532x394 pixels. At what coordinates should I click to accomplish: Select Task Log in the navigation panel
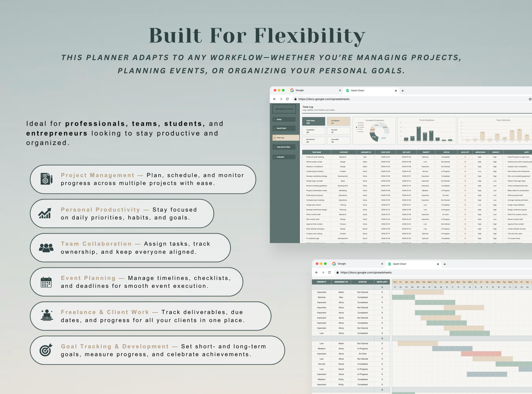click(286, 138)
